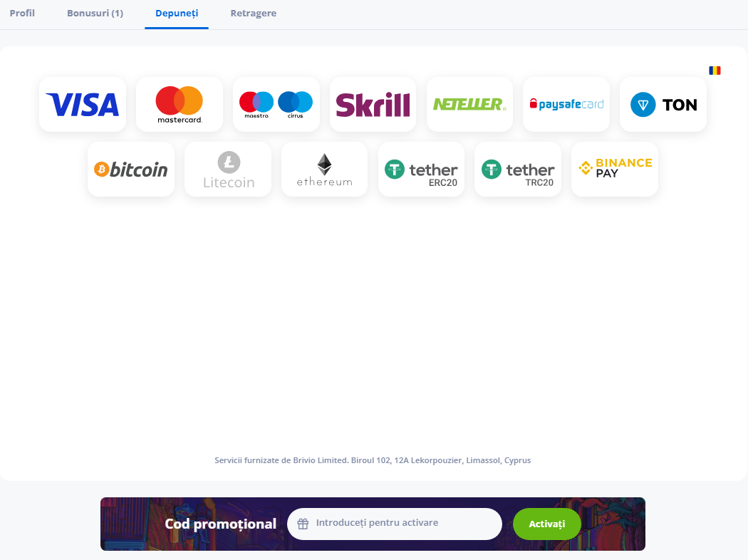Choose tether TRC20 payment option
The image size is (748, 560).
[518, 170]
